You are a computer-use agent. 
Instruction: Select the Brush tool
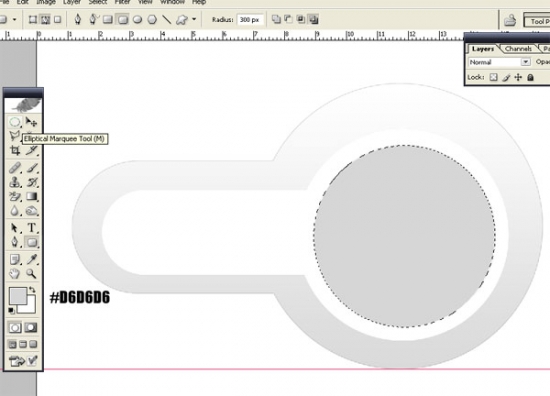click(x=31, y=168)
